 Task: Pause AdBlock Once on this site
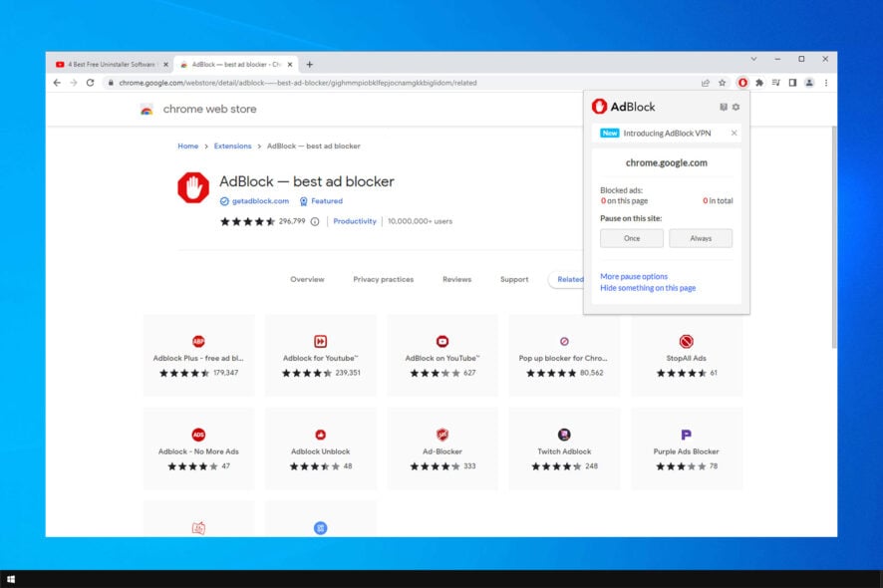[x=631, y=238]
